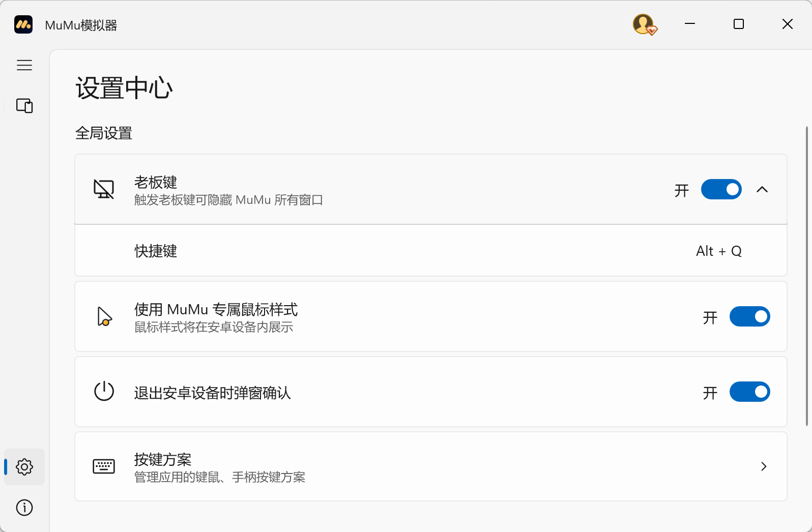The width and height of the screenshot is (812, 532).
Task: Click the power icon for exit confirmation
Action: pos(104,392)
